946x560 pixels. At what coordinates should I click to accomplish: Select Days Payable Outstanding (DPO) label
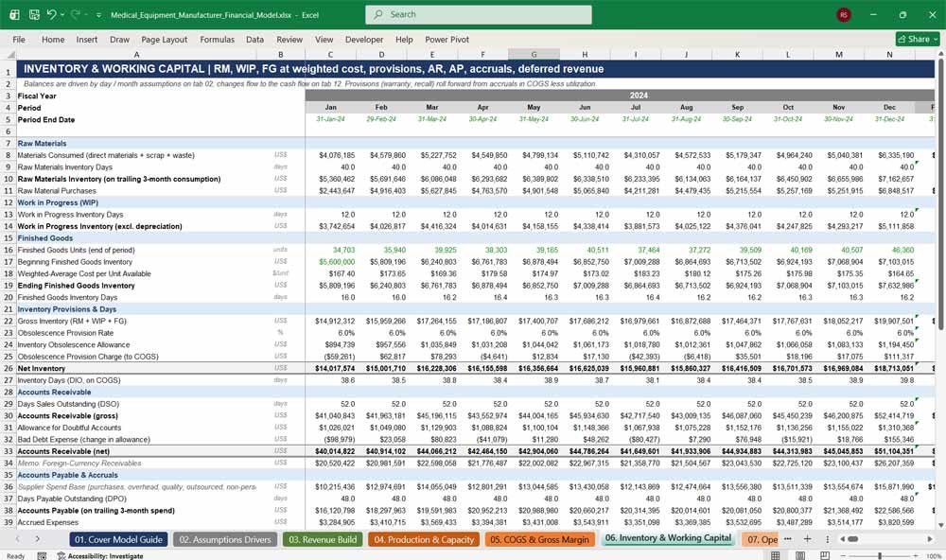136,499
